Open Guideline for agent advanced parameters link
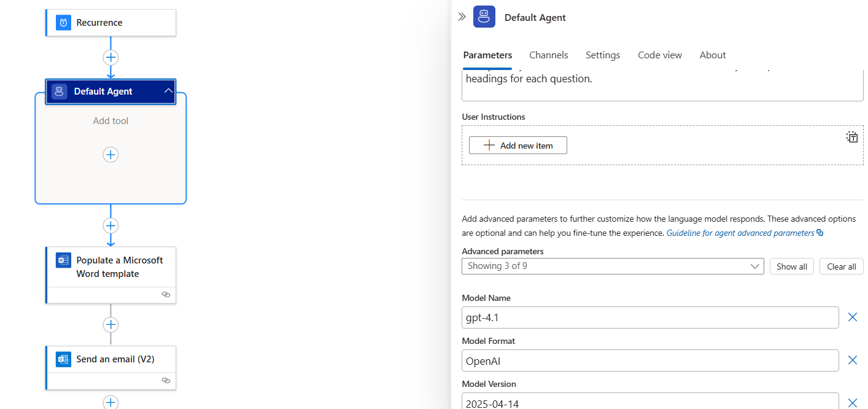This screenshot has height=409, width=868. (740, 233)
